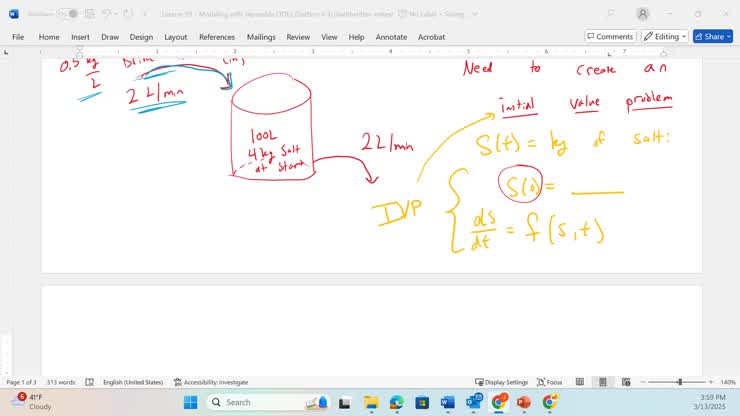Switch to the Insert tab

[80, 37]
